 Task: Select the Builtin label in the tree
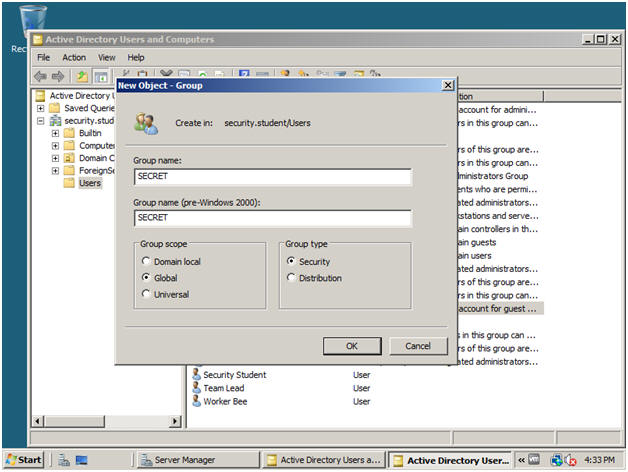coord(90,133)
